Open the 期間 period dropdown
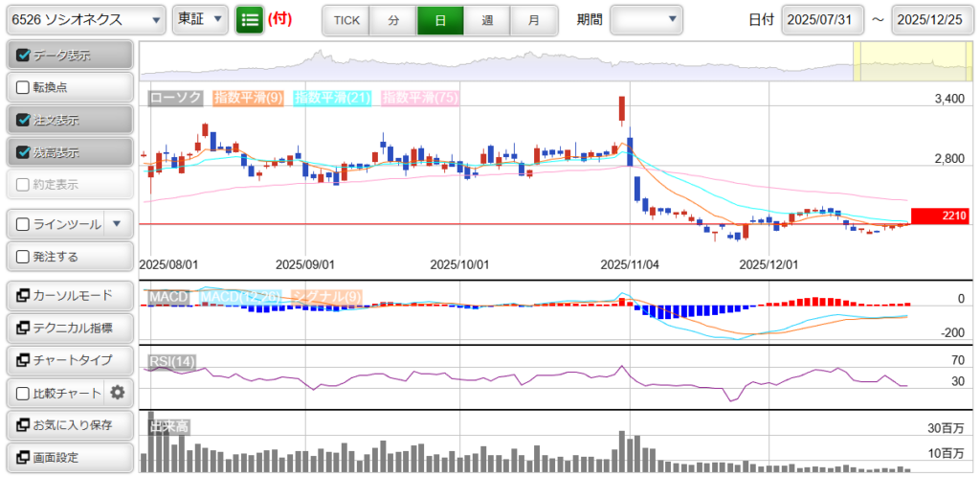 click(646, 19)
